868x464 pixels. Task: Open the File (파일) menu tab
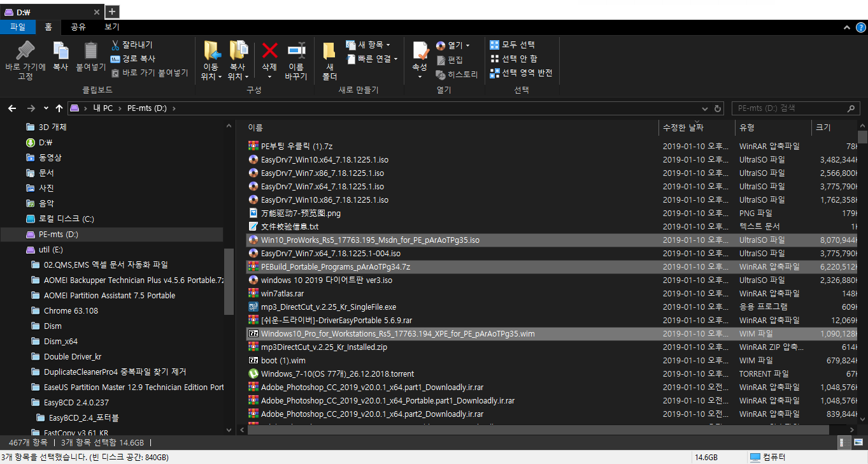coord(18,27)
